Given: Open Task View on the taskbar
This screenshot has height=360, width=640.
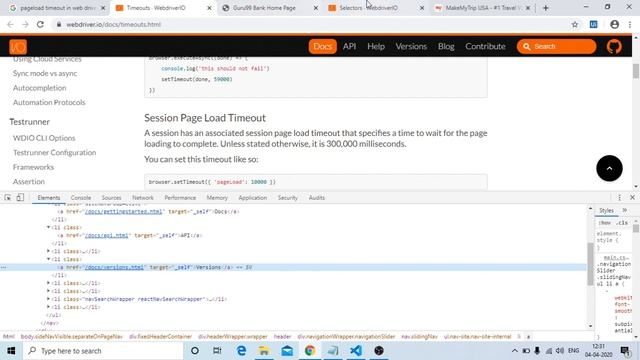Looking at the screenshot, I should [217, 351].
